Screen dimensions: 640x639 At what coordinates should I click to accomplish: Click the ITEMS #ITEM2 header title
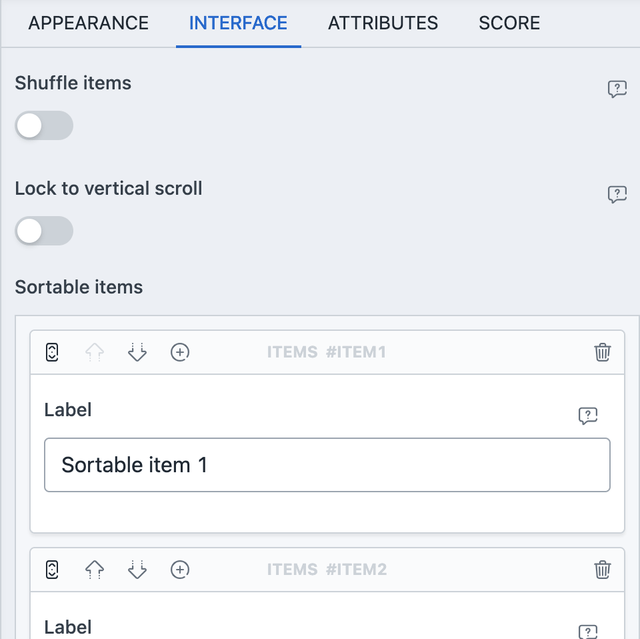point(327,570)
